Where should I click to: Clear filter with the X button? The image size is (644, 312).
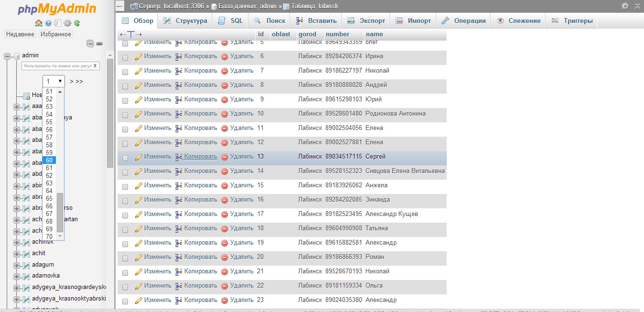coord(95,66)
